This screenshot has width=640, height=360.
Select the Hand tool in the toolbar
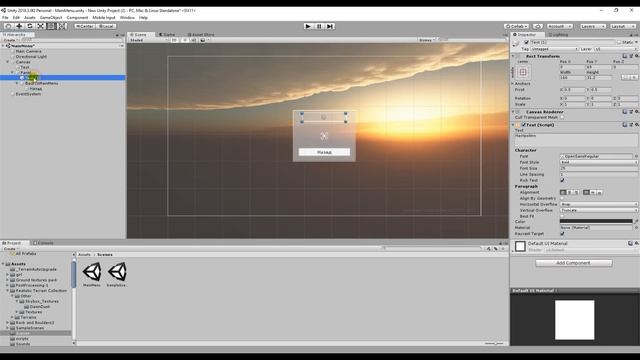point(8,26)
